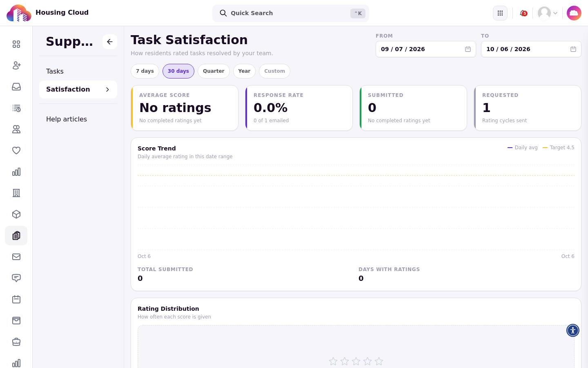This screenshot has height=368, width=588.
Task: Open the user profile dropdown
Action: [548, 13]
